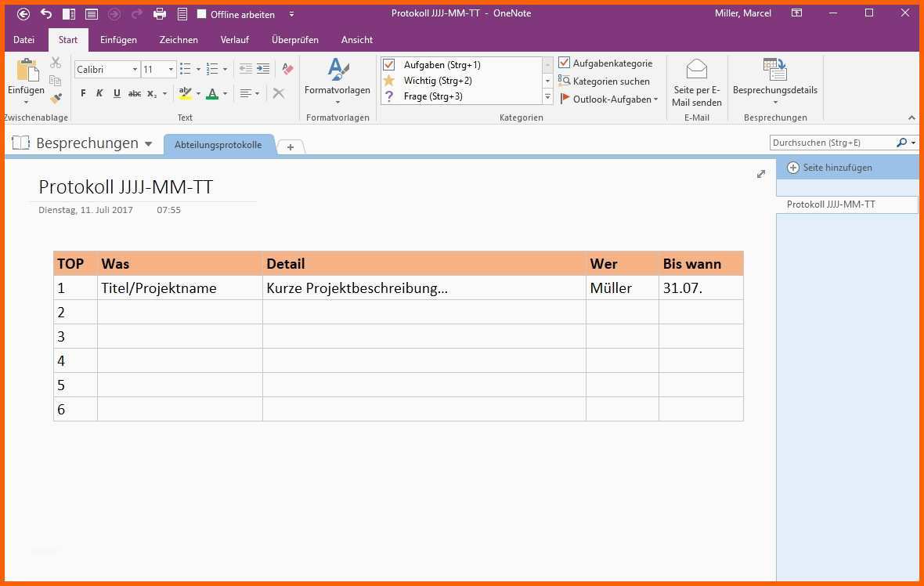Viewport: 924px width, 586px height.
Task: Apply the yellow highlight color
Action: 185,93
